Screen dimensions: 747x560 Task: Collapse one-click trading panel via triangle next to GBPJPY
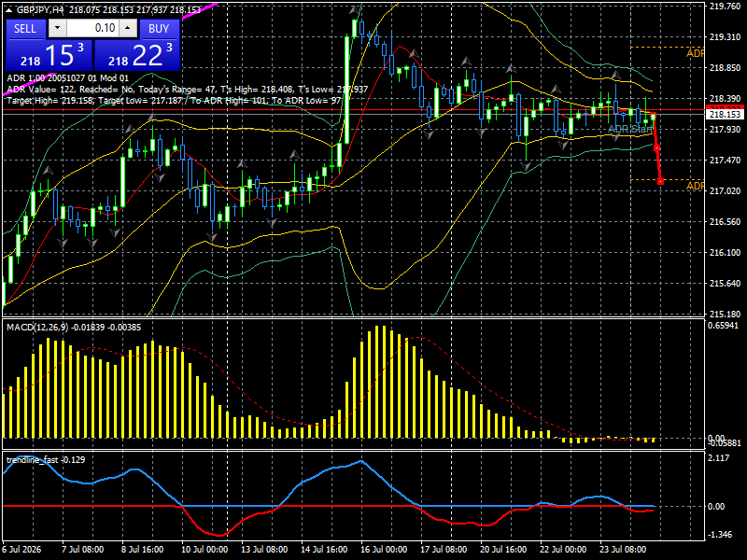click(9, 9)
